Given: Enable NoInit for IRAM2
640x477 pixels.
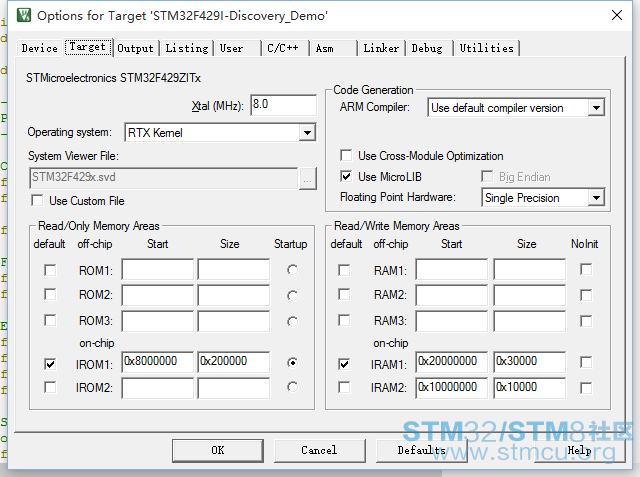Looking at the screenshot, I should (586, 388).
